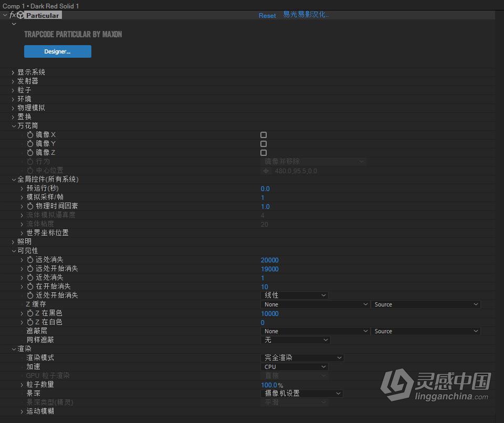Collapse the 万花筒 group
Image resolution: width=504 pixels, height=423 pixels.
click(x=14, y=126)
